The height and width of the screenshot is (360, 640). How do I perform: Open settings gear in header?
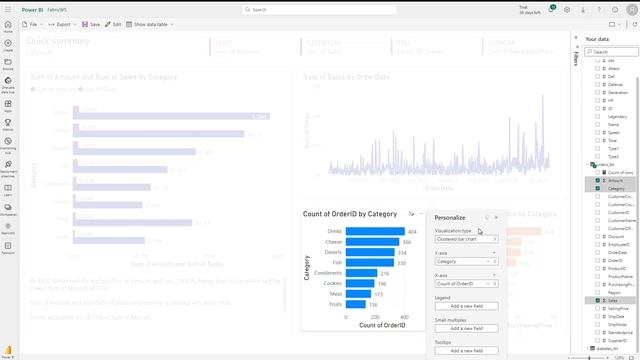(567, 9)
